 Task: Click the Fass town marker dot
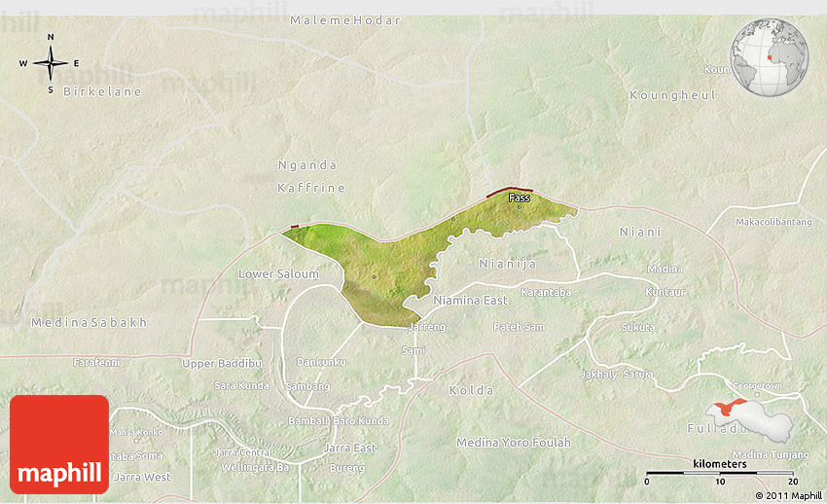[520, 206]
